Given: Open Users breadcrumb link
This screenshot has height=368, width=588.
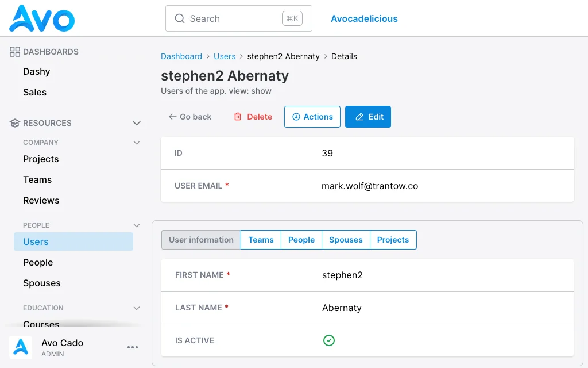Looking at the screenshot, I should tap(225, 56).
